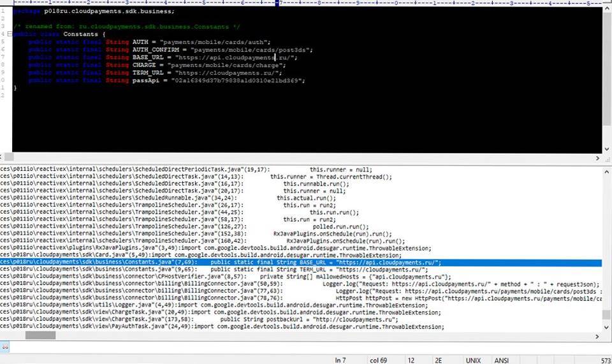Click the output pane horizontal scrollbar thumb

click(41, 335)
